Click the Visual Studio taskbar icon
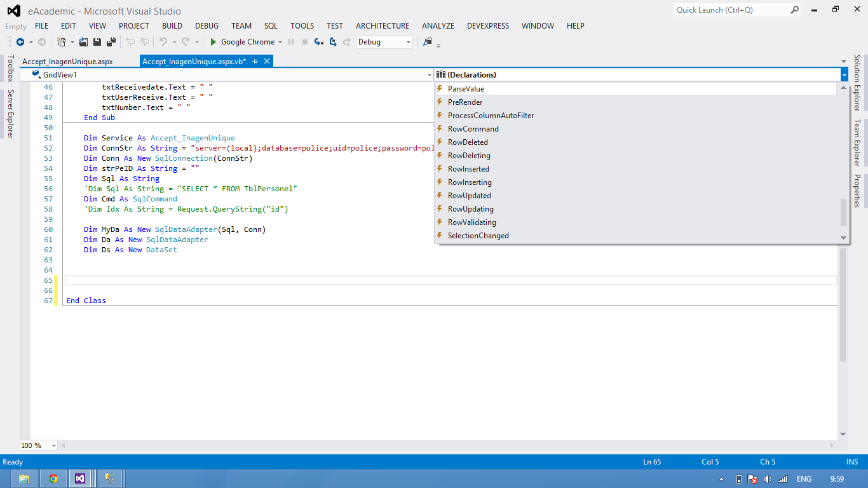This screenshot has width=868, height=488. coord(80,478)
